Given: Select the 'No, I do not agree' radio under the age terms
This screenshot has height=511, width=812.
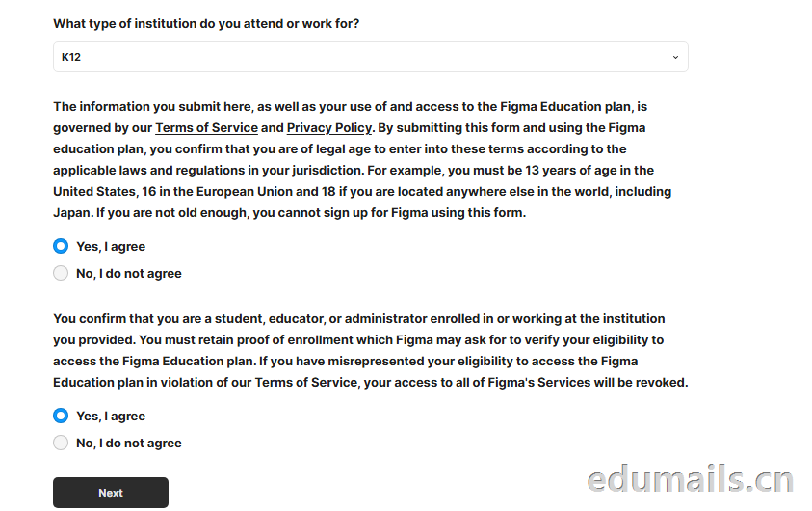Looking at the screenshot, I should click(61, 273).
